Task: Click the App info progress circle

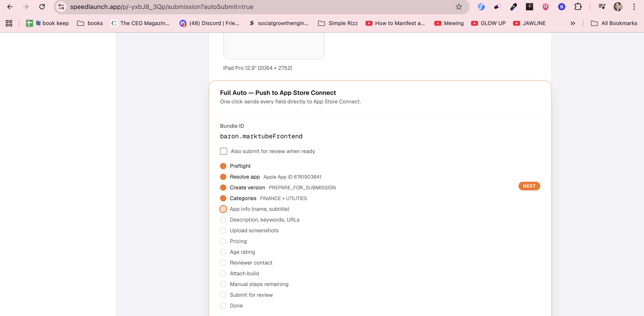Action: (x=223, y=209)
